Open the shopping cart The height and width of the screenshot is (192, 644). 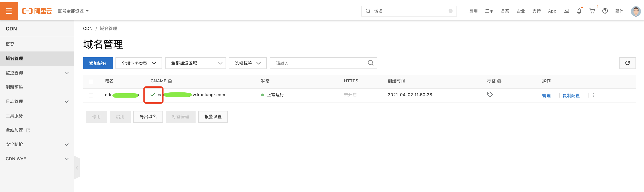[x=592, y=11]
